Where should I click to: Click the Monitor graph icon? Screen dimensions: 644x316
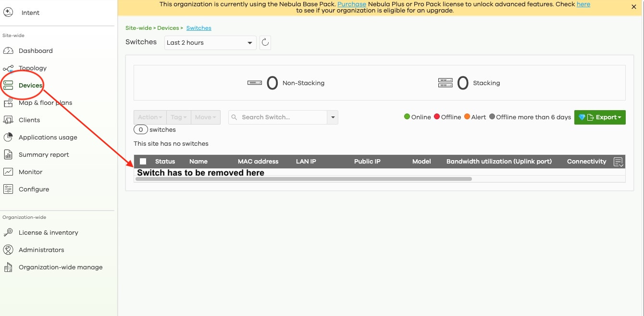8,172
